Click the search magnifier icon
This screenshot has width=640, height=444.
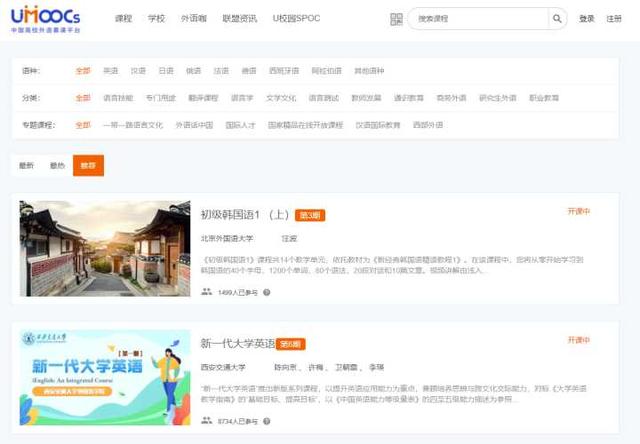pos(557,19)
